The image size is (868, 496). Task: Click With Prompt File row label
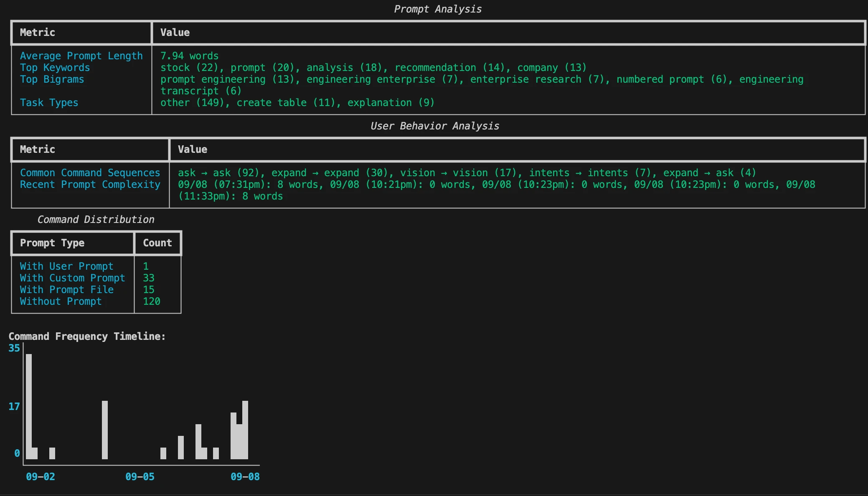[66, 290]
